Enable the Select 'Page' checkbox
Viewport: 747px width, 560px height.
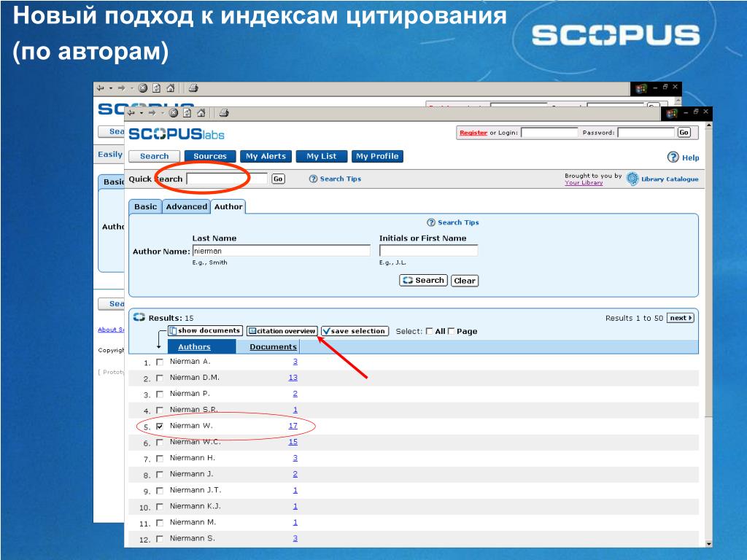click(451, 331)
